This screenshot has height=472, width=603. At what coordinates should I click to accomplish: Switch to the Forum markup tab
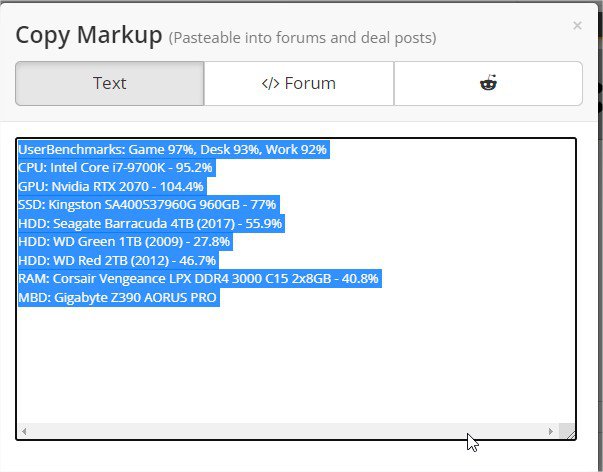[299, 83]
